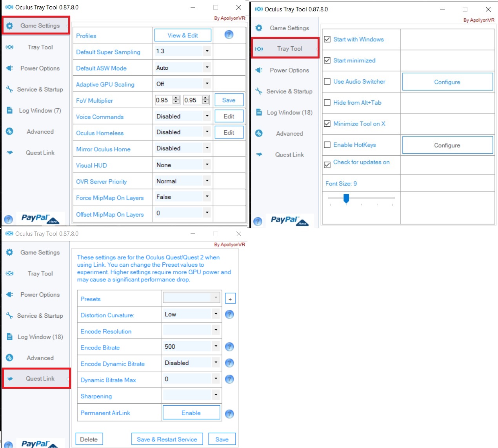Image resolution: width=498 pixels, height=448 pixels.
Task: Click Configure for Enable HotKeys
Action: coord(447,145)
